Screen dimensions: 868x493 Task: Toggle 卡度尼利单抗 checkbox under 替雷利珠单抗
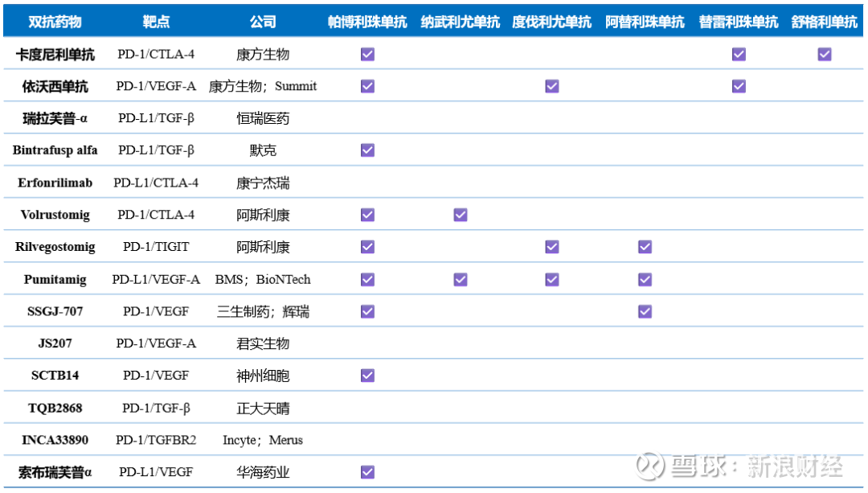tap(739, 54)
